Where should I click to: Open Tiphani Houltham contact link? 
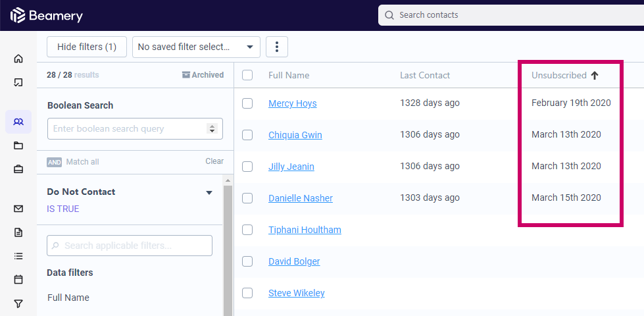pos(305,230)
